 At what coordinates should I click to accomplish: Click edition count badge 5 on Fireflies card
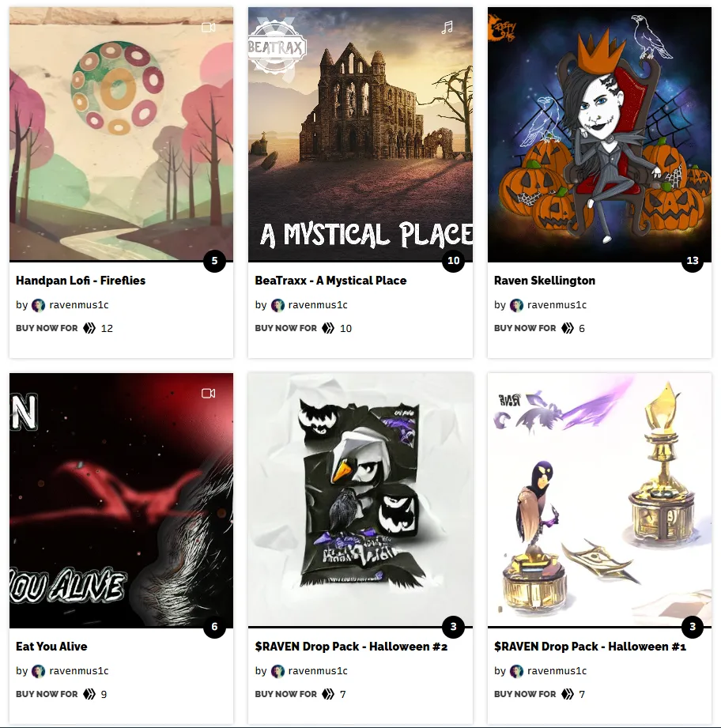[214, 261]
